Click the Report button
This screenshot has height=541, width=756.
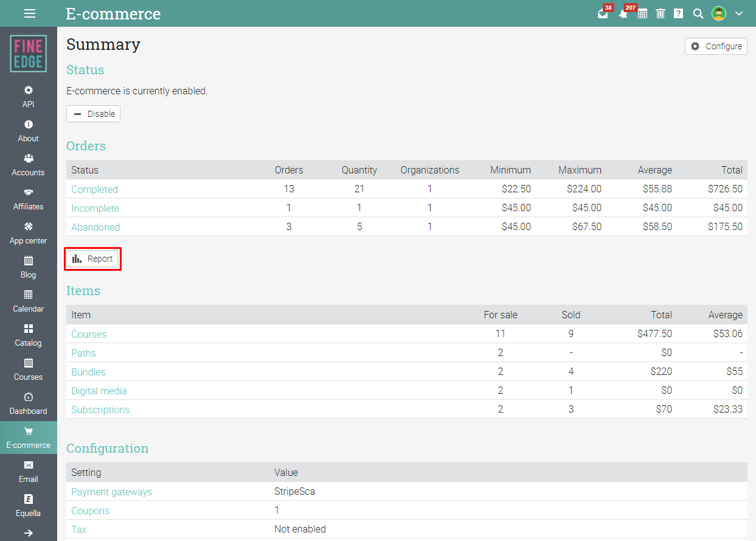(92, 259)
